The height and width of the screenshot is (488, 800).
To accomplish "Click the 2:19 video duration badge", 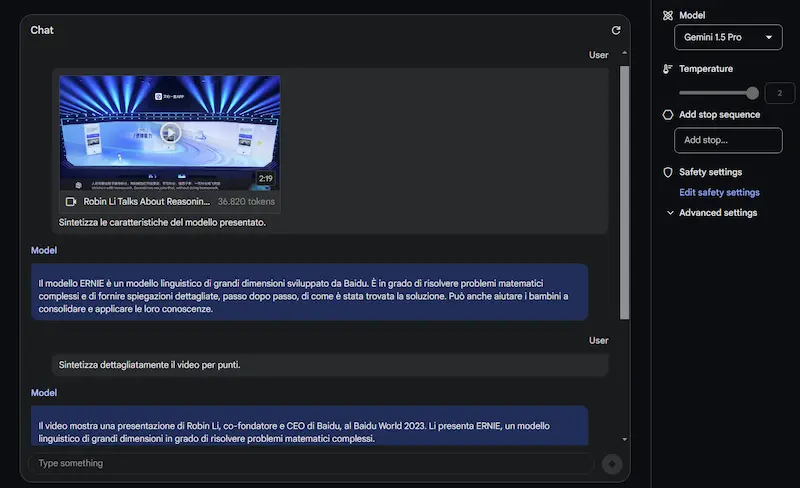I will point(265,179).
